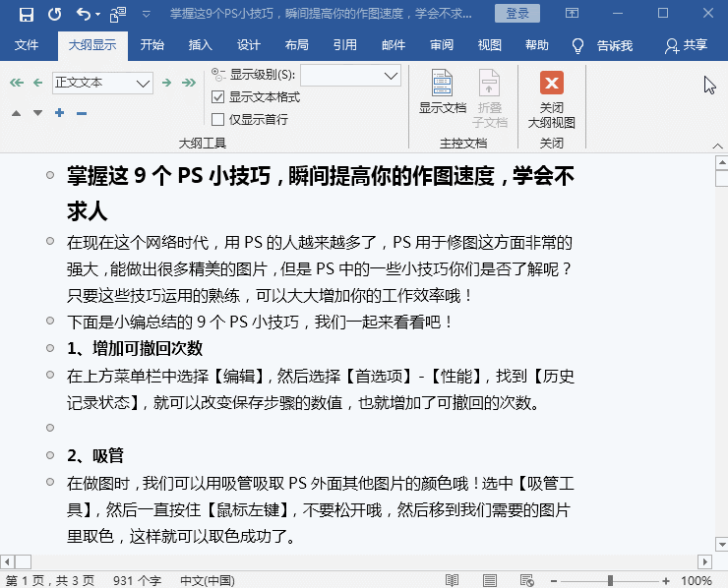Close outline view with red X
Viewport: 728px width, 588px height.
coord(552,84)
